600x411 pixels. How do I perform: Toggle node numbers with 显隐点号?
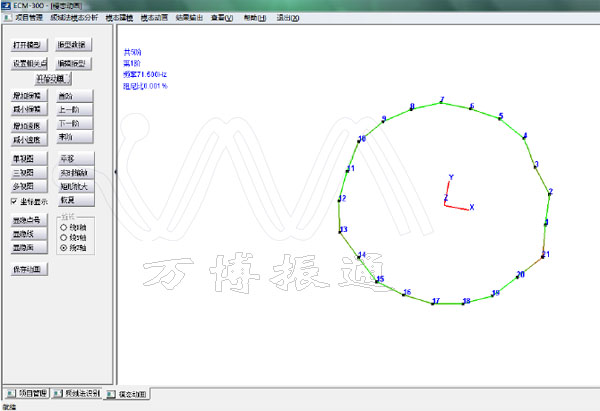(24, 220)
